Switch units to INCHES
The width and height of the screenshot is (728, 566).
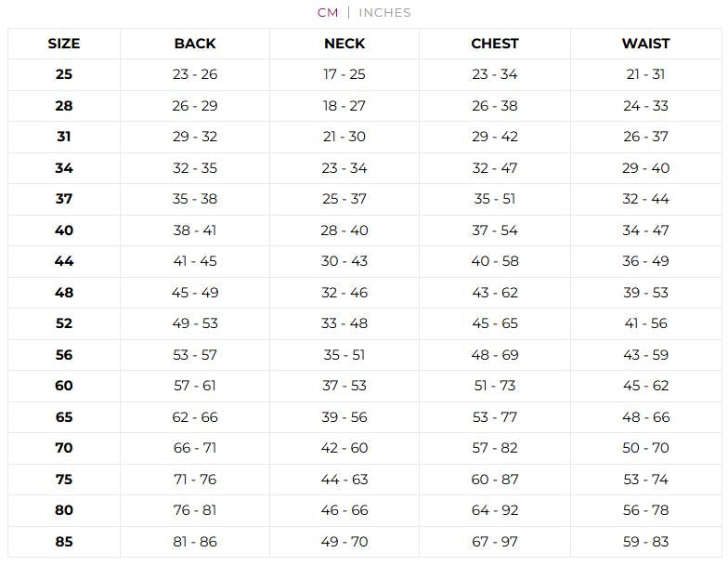384,13
